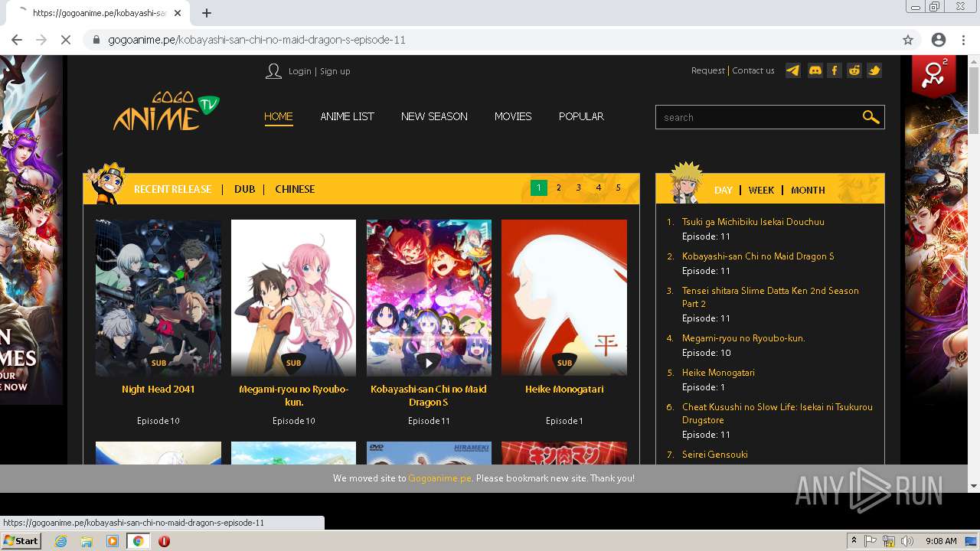Image resolution: width=980 pixels, height=551 pixels.
Task: Stop loading the page
Action: (66, 40)
